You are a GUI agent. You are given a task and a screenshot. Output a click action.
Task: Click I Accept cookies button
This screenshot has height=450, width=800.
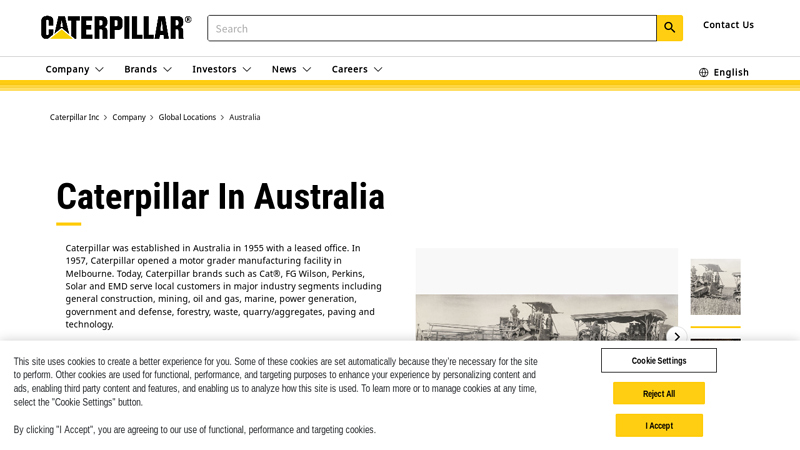659,426
